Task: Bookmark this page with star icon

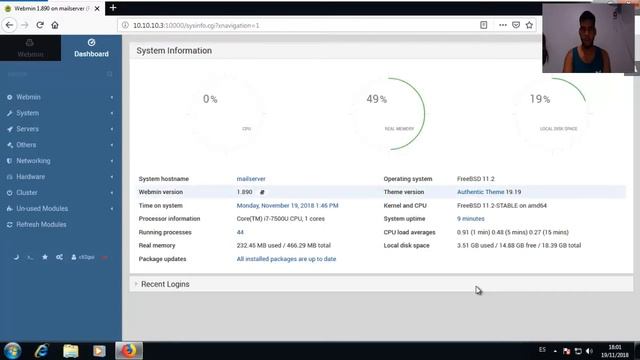Action: [529, 25]
